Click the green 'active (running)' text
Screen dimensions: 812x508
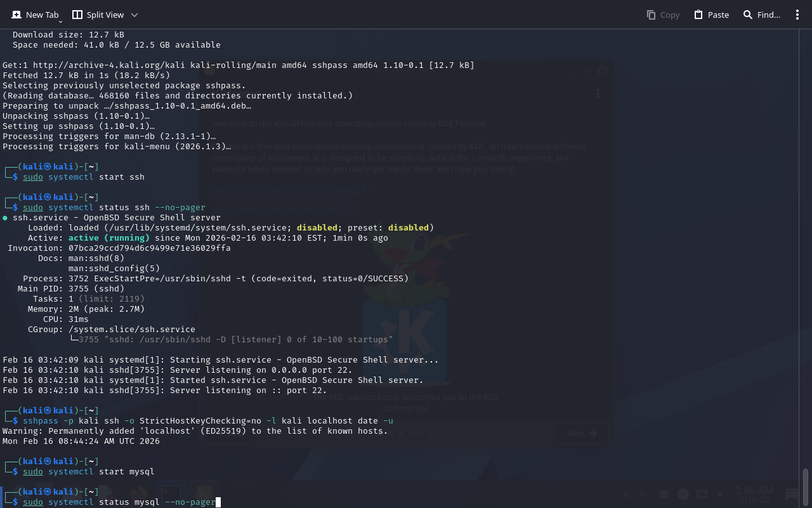(108, 238)
